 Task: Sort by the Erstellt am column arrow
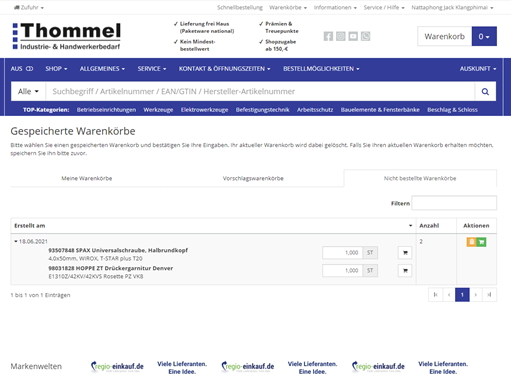410,226
